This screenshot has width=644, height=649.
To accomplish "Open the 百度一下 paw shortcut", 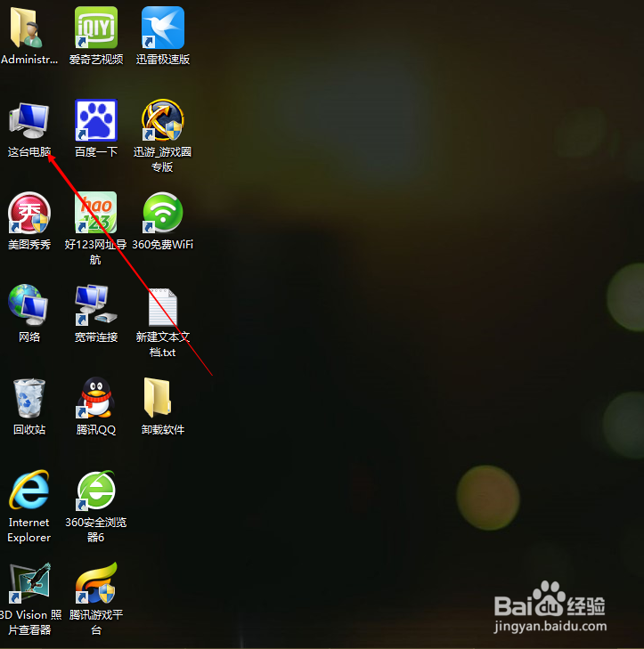I will click(96, 120).
